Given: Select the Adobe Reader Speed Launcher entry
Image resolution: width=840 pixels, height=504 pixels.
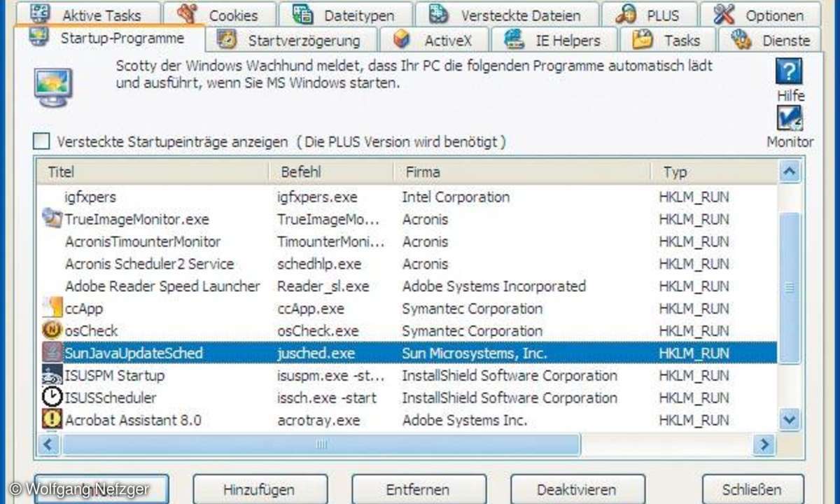Looking at the screenshot, I should point(162,286).
